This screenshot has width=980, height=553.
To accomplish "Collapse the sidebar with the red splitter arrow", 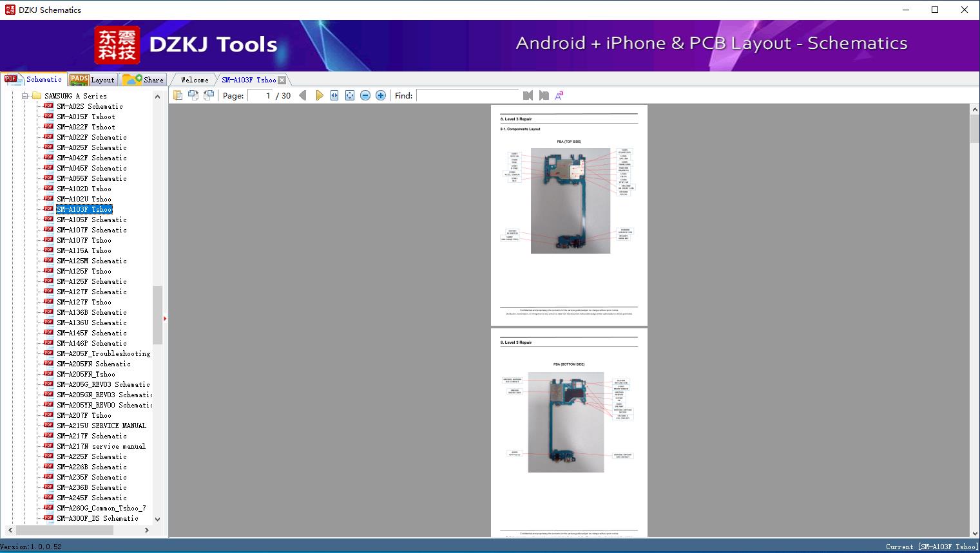I will pos(165,318).
